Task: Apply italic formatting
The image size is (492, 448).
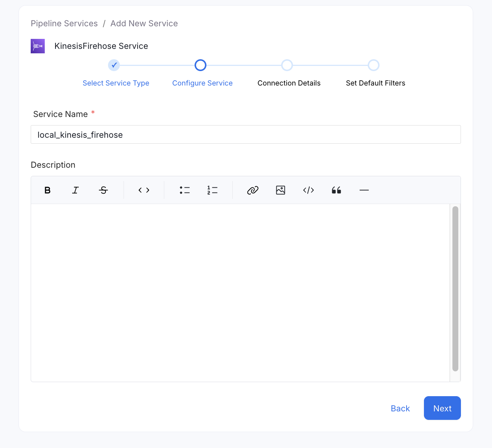Action: (x=75, y=190)
